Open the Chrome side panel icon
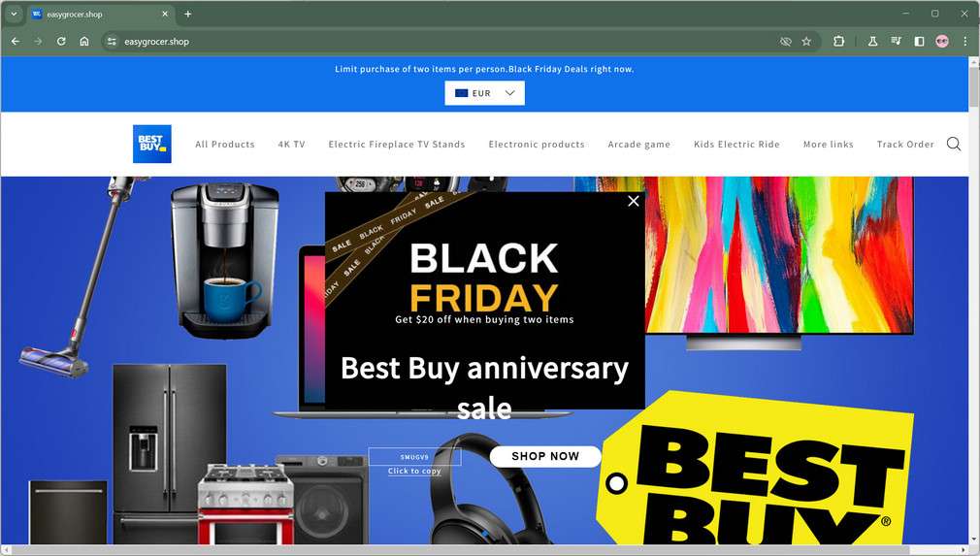 [x=919, y=41]
